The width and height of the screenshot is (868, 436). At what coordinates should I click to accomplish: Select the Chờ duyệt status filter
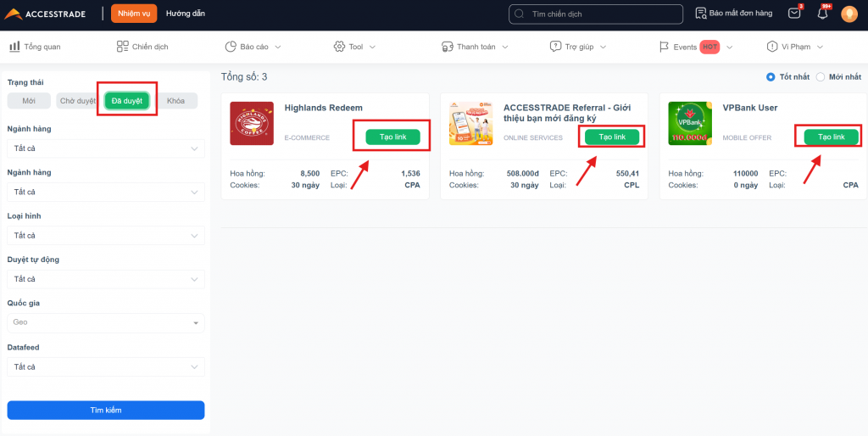tap(77, 101)
